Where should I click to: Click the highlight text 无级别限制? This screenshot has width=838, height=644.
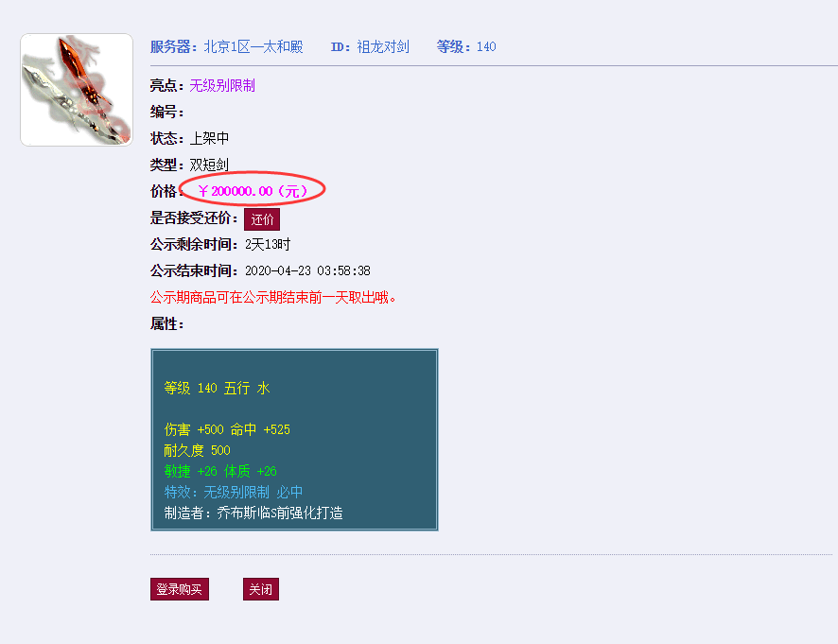point(222,85)
